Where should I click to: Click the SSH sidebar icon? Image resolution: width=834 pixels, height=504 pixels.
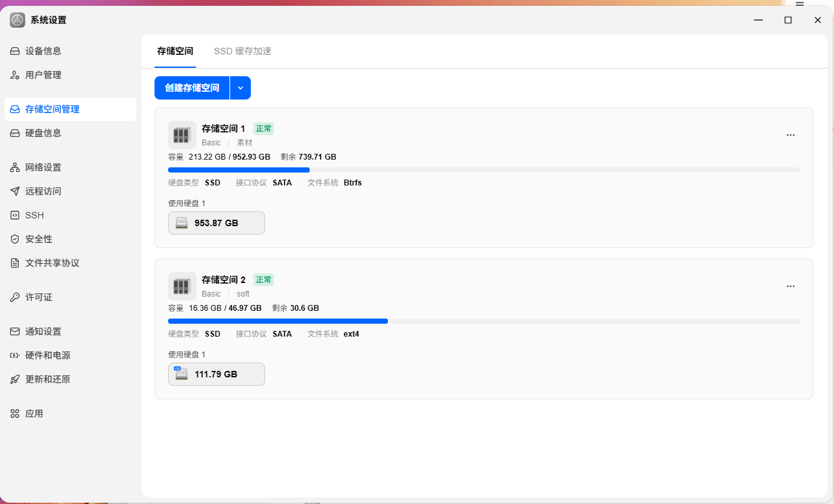point(15,215)
